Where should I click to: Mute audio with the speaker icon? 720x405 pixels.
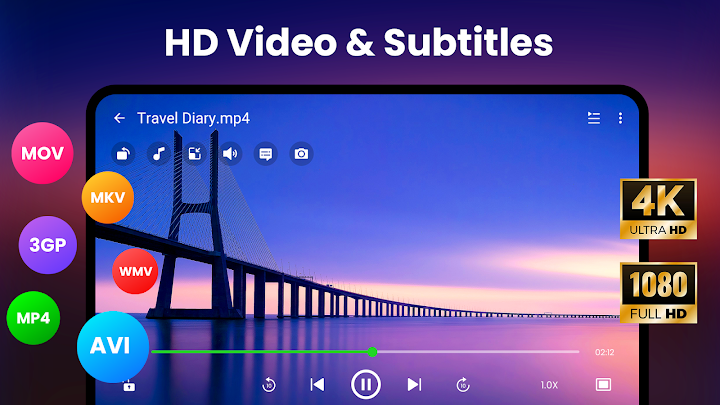pos(230,154)
